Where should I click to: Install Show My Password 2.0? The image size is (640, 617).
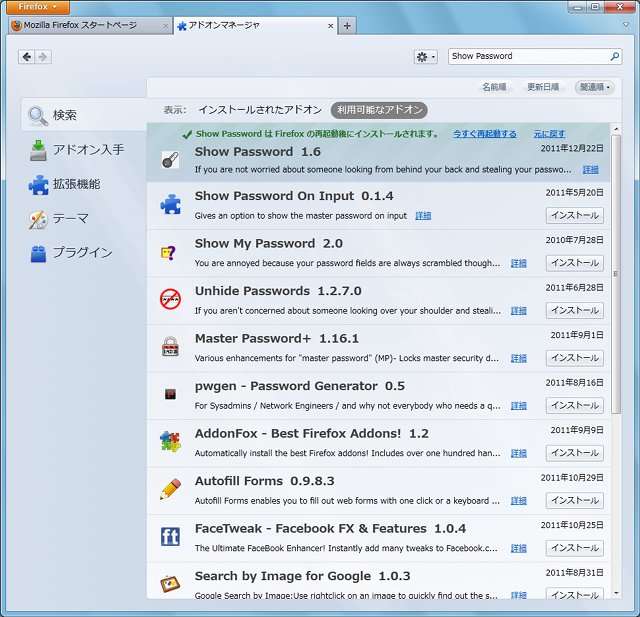tap(575, 263)
